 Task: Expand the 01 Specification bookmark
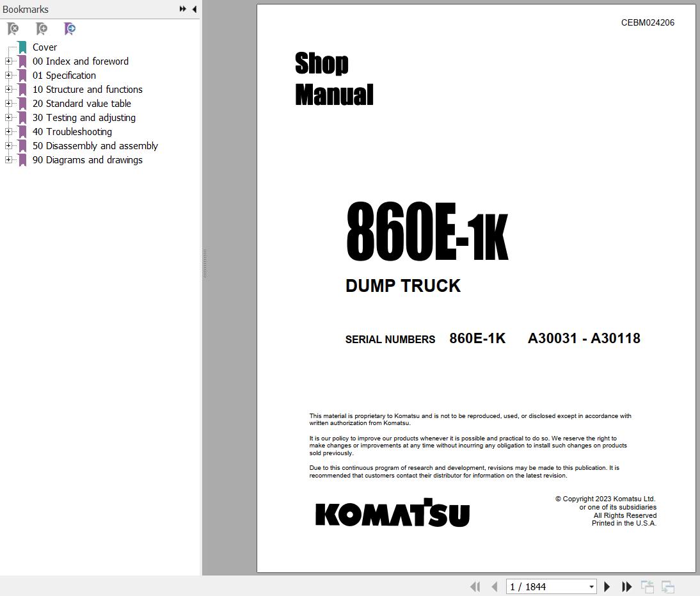[x=8, y=75]
